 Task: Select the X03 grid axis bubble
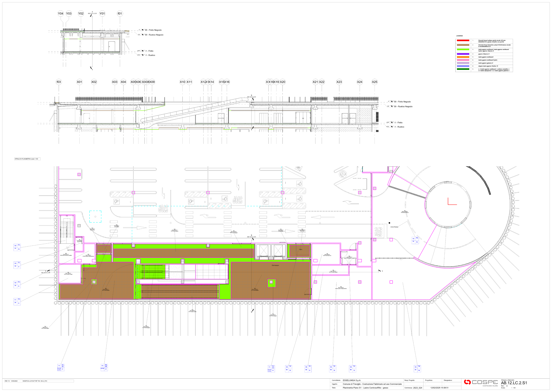point(115,82)
